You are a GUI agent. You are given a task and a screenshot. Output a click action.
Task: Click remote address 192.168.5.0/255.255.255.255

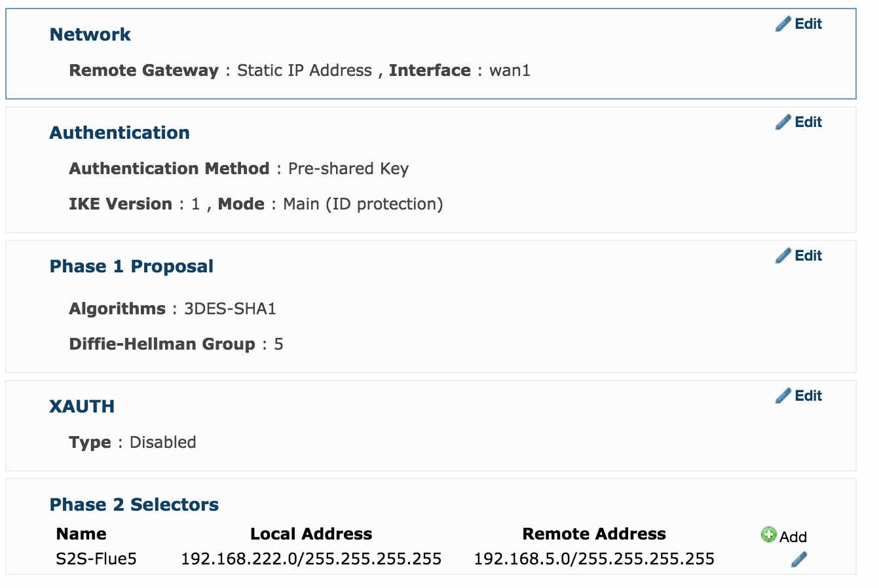click(x=594, y=559)
